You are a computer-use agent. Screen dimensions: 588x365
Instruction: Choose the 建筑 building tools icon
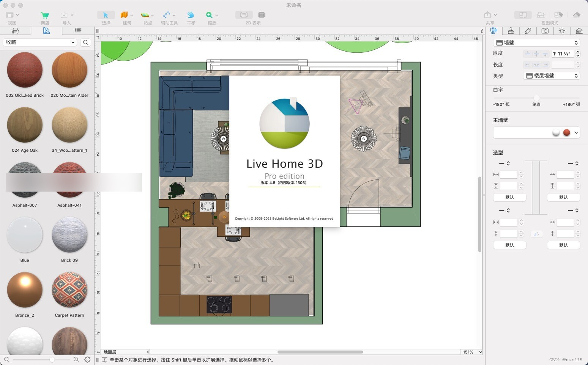(x=124, y=15)
